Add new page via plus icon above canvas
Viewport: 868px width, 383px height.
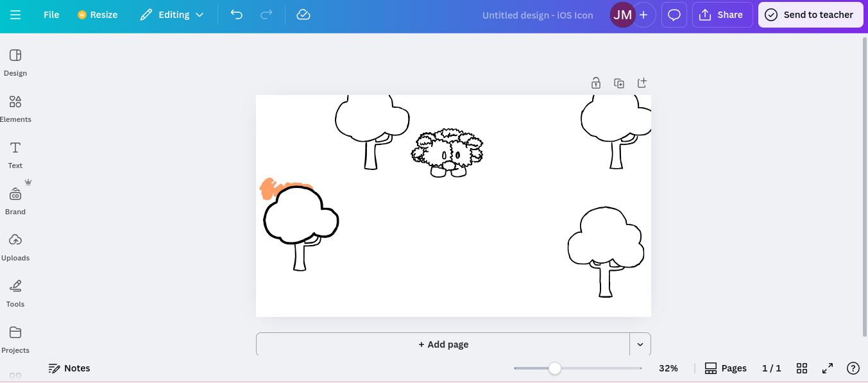(642, 83)
